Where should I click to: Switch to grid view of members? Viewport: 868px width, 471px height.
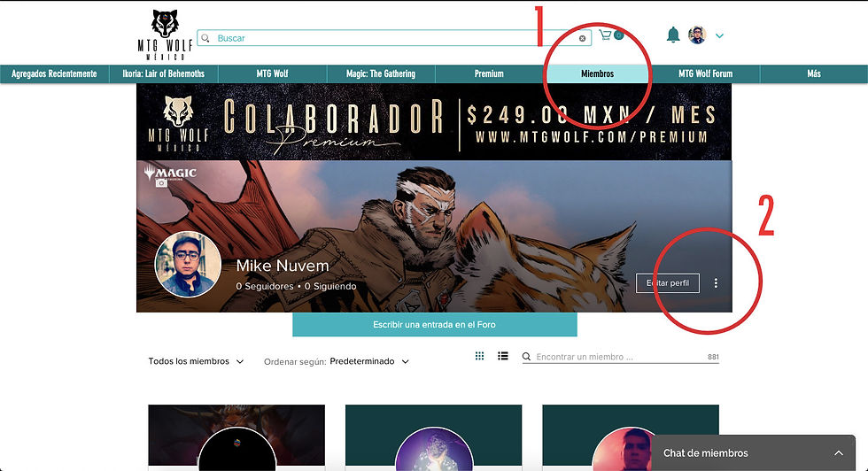pyautogui.click(x=479, y=356)
